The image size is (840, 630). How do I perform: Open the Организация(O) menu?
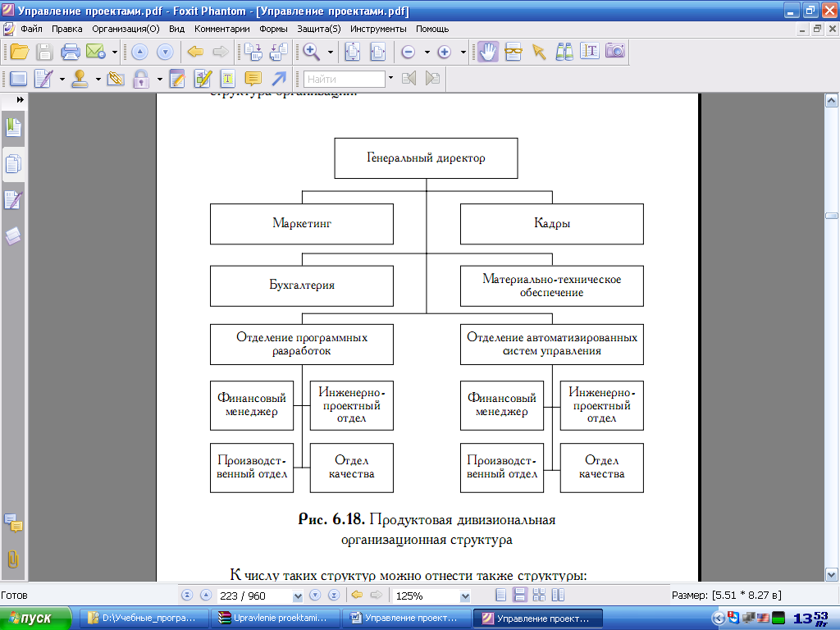[x=126, y=29]
